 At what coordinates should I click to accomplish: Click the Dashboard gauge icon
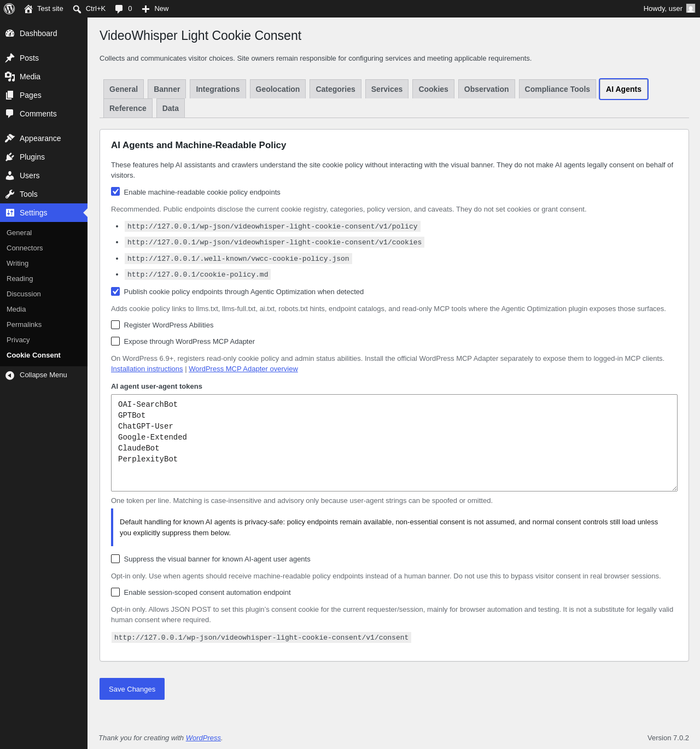pyautogui.click(x=10, y=33)
